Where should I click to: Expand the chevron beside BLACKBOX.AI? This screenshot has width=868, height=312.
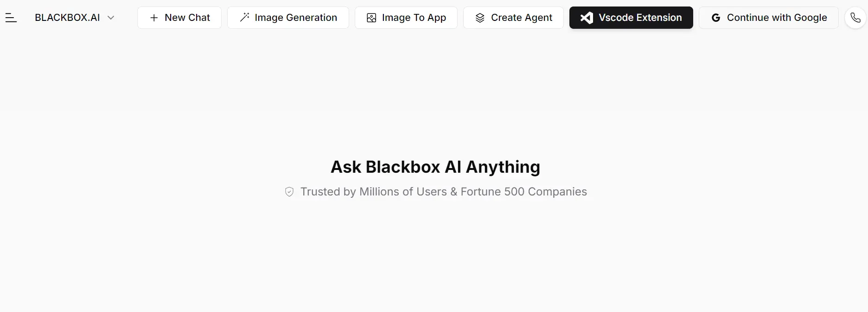111,18
